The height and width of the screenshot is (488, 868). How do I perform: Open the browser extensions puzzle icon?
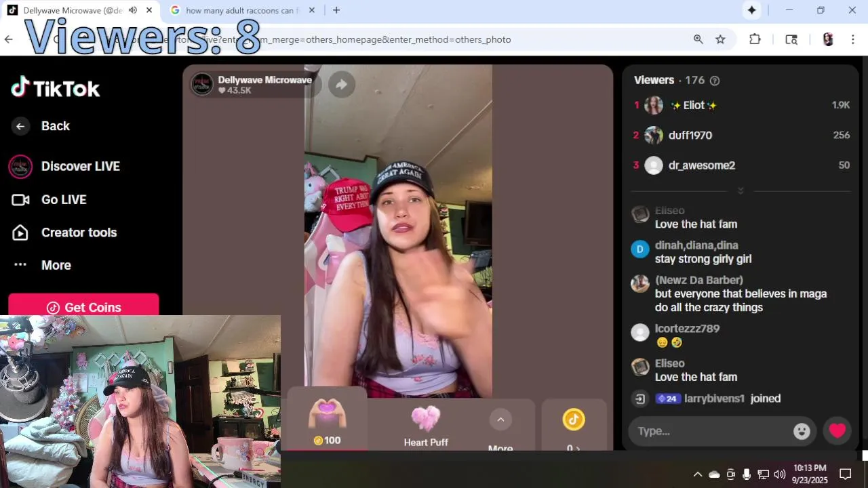[755, 39]
